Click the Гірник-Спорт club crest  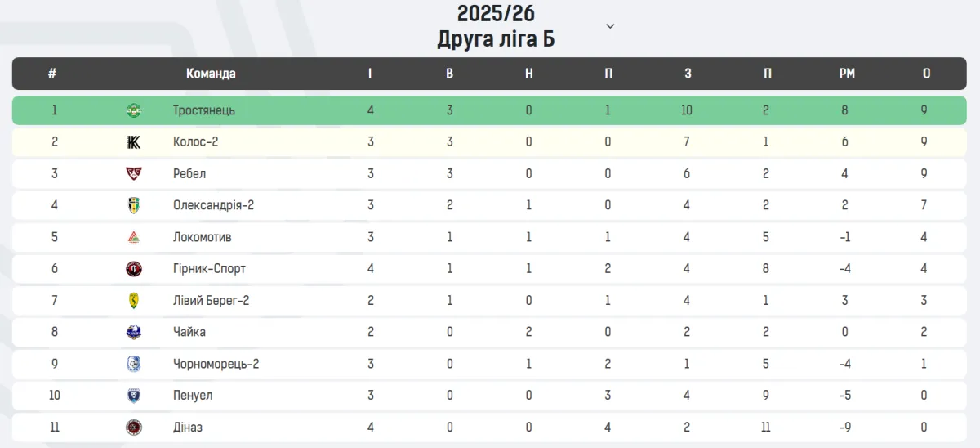[133, 269]
